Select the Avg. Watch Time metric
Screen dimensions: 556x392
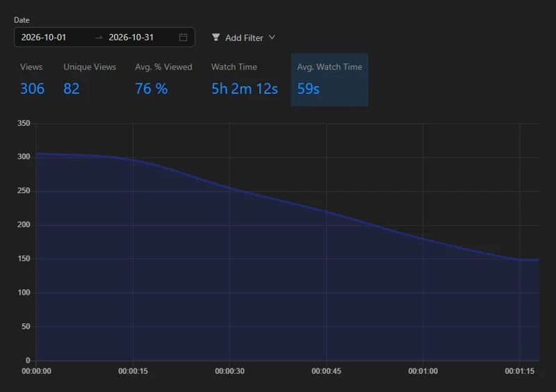pyautogui.click(x=329, y=80)
